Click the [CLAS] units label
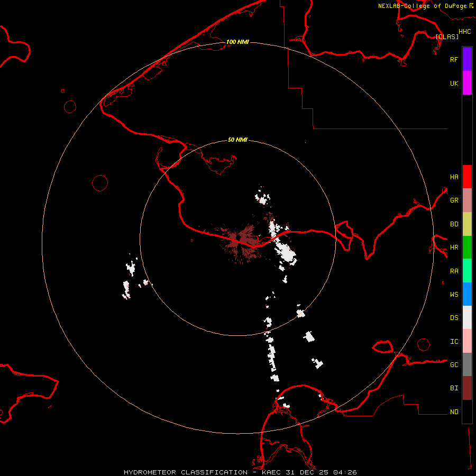The image size is (476, 476). (447, 37)
